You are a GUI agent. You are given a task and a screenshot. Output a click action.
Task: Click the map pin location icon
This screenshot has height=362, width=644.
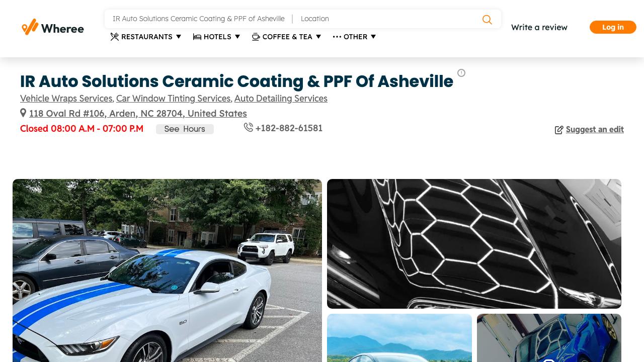(x=23, y=113)
